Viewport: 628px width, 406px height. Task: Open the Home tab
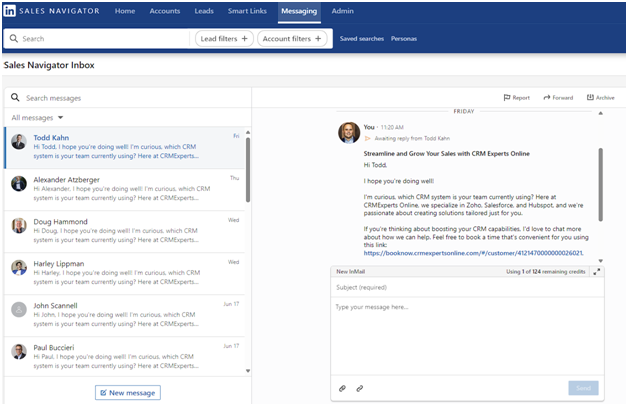point(125,11)
